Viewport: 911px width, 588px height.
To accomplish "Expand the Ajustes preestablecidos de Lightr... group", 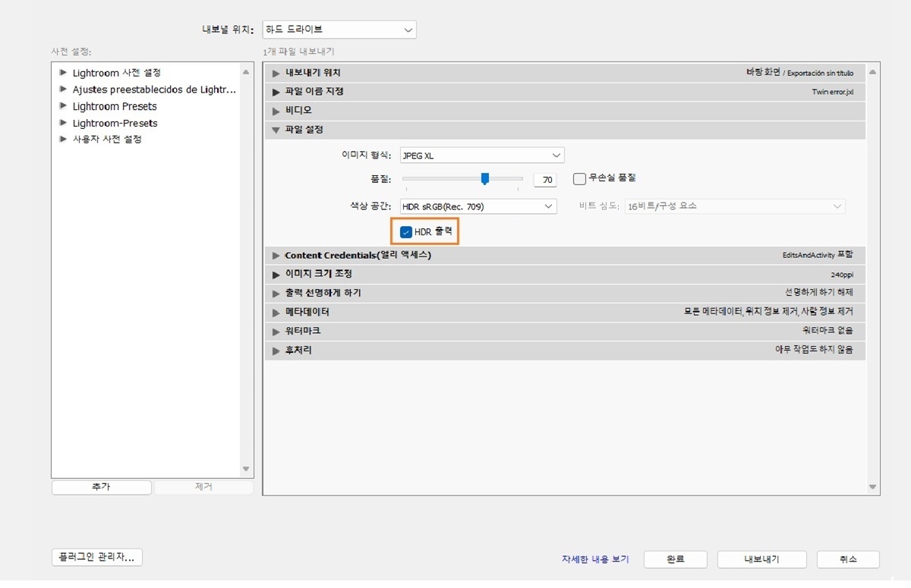I will [x=63, y=90].
